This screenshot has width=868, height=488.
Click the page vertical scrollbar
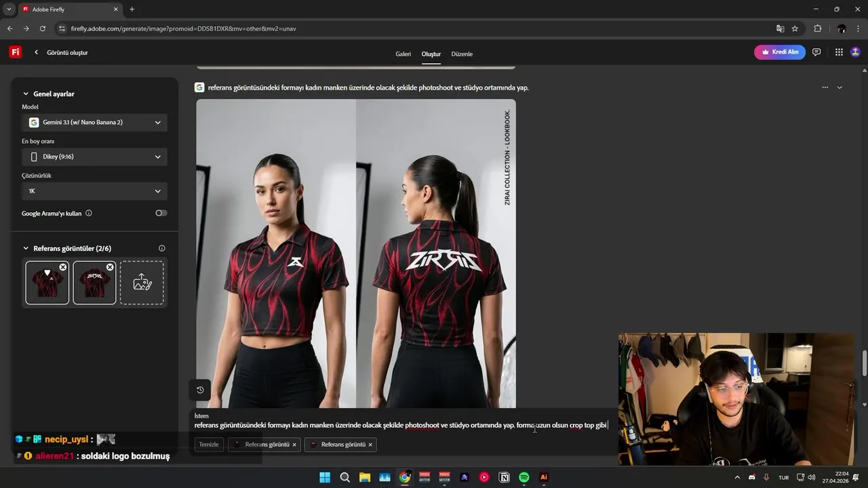pyautogui.click(x=865, y=363)
